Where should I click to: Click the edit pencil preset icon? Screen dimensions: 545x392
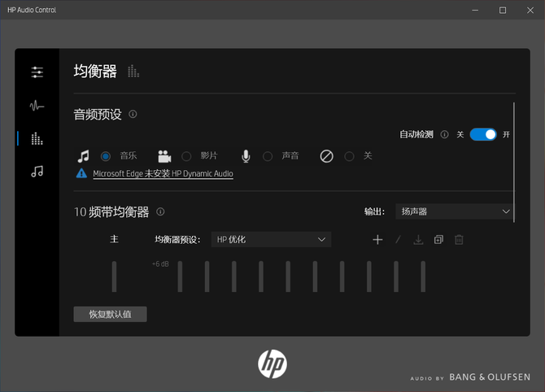click(x=398, y=239)
